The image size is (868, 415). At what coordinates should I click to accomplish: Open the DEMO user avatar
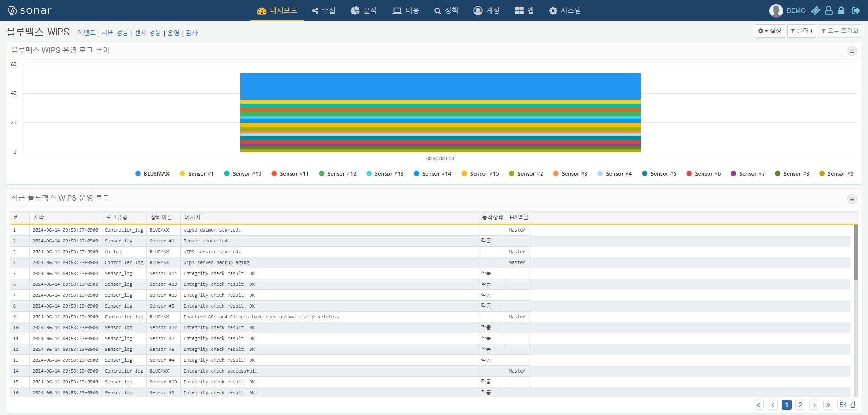click(776, 10)
